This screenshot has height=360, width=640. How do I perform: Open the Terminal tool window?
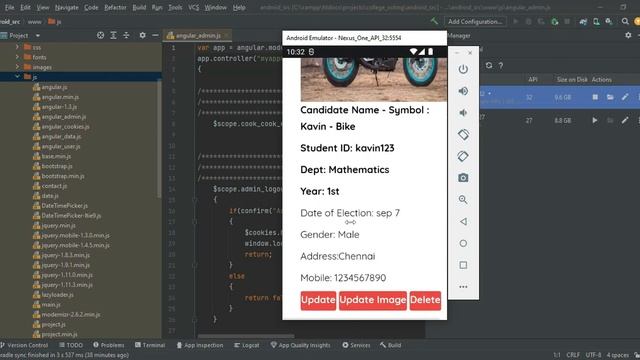pos(150,345)
